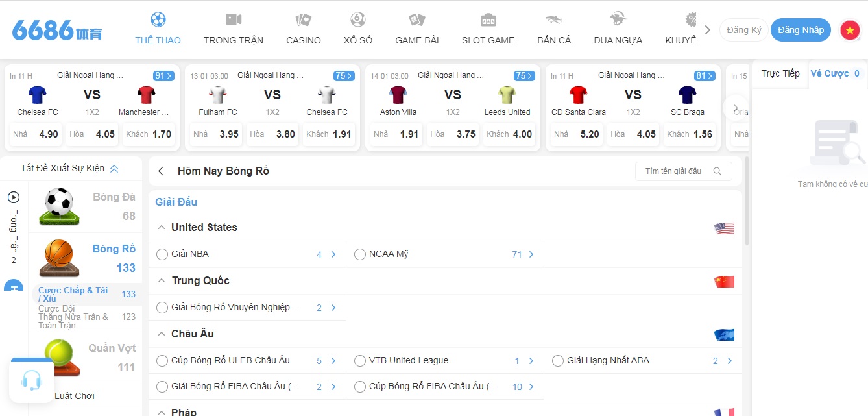The image size is (868, 416).
Task: Click the Aston Villa jersey icon
Action: (x=398, y=95)
